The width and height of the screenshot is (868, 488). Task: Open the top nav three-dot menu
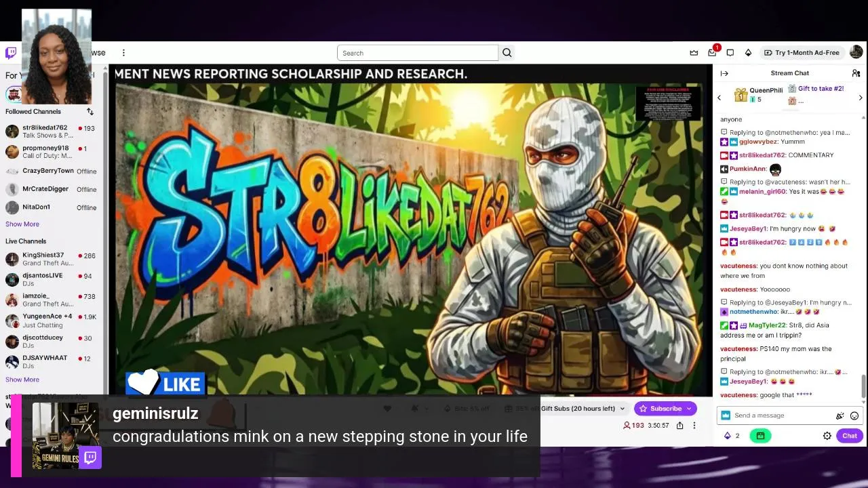pyautogui.click(x=123, y=53)
